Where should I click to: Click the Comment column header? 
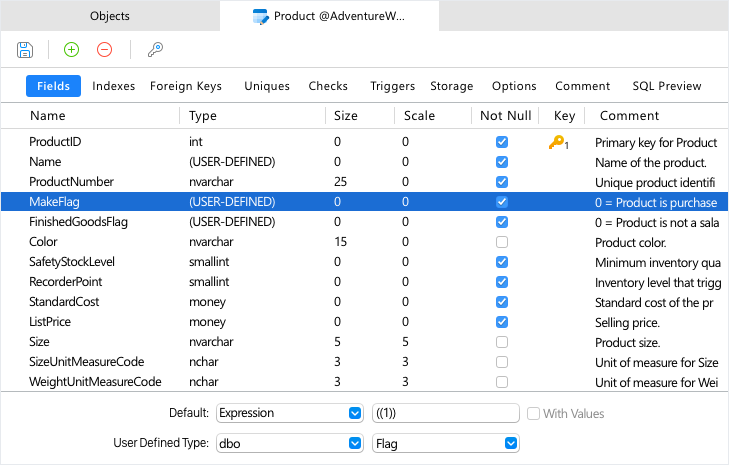[x=629, y=116]
